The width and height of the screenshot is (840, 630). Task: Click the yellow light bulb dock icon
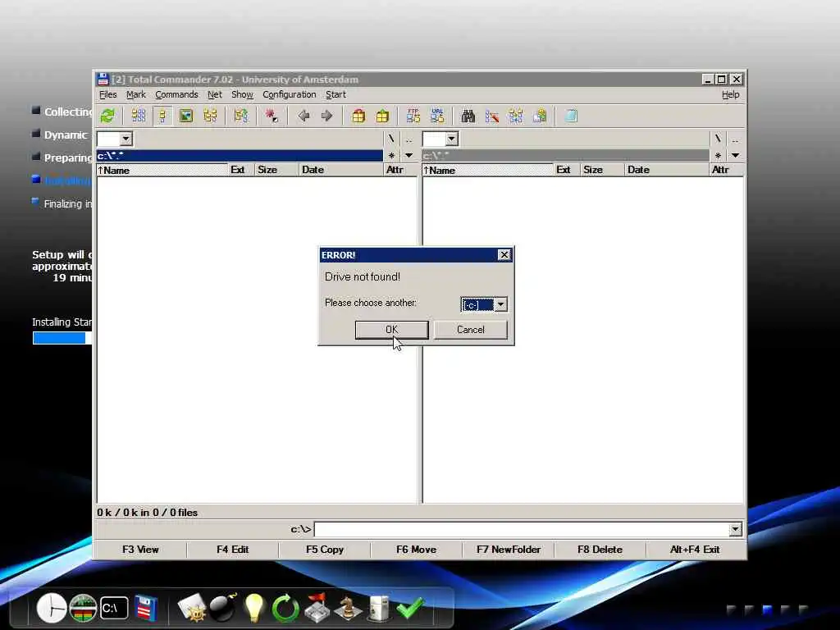[x=254, y=608]
